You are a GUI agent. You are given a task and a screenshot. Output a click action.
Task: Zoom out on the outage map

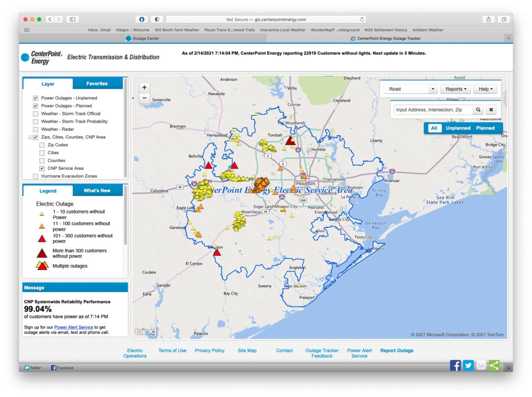145,98
